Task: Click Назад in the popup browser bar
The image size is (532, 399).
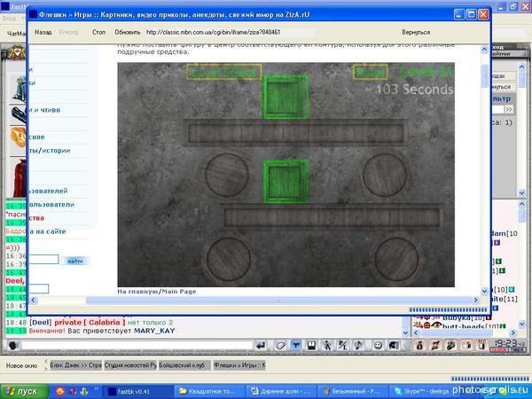Action: pos(43,32)
